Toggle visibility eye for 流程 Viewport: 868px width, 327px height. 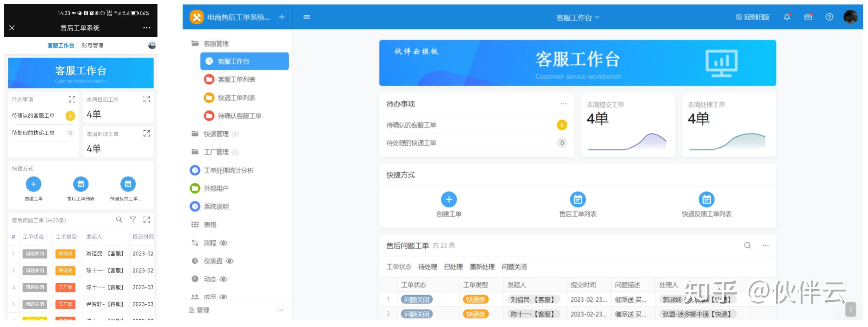point(223,243)
